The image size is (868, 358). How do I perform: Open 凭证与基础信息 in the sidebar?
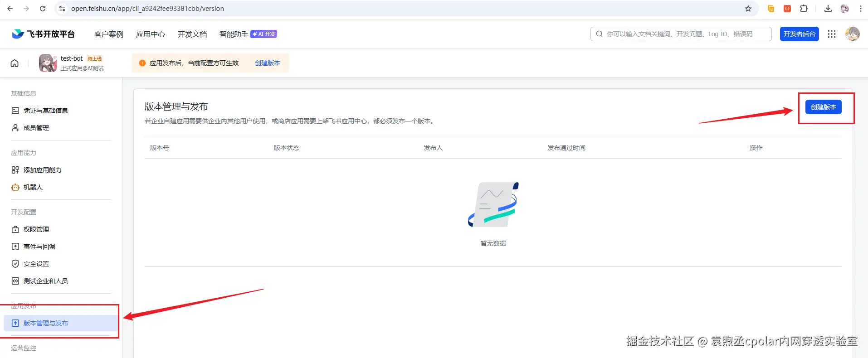pyautogui.click(x=46, y=111)
